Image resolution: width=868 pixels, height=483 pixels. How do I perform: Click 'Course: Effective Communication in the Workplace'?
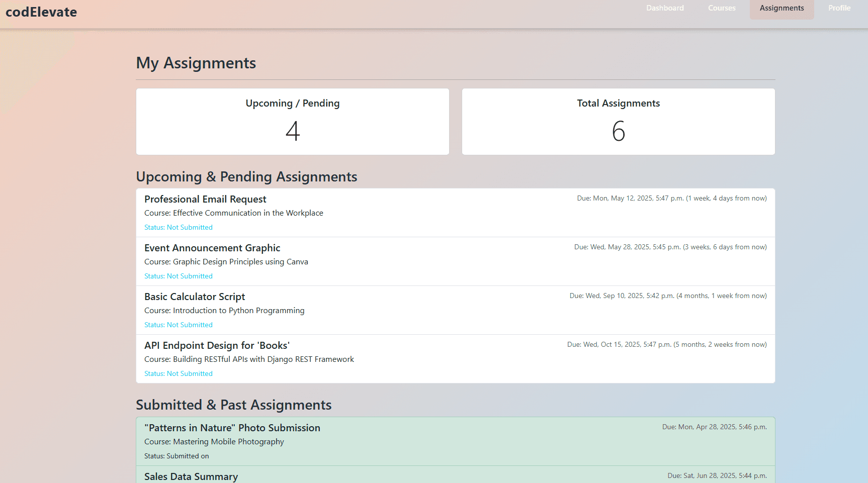234,213
